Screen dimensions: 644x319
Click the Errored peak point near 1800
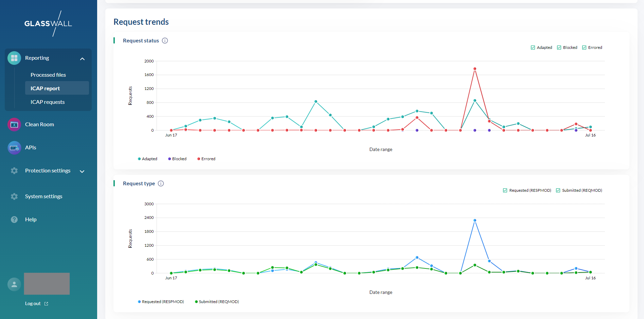click(475, 69)
